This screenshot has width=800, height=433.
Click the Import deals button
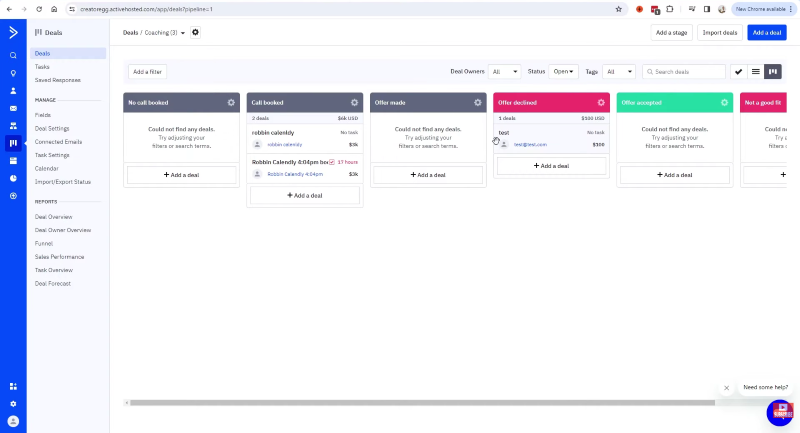tap(720, 33)
